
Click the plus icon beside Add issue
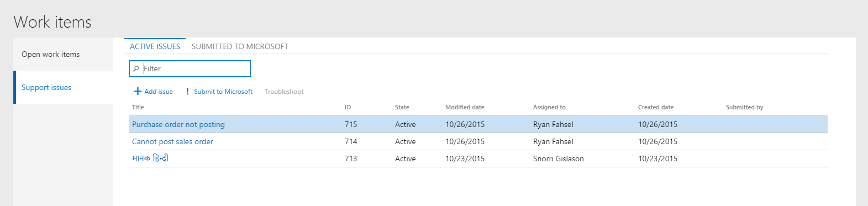(x=138, y=92)
